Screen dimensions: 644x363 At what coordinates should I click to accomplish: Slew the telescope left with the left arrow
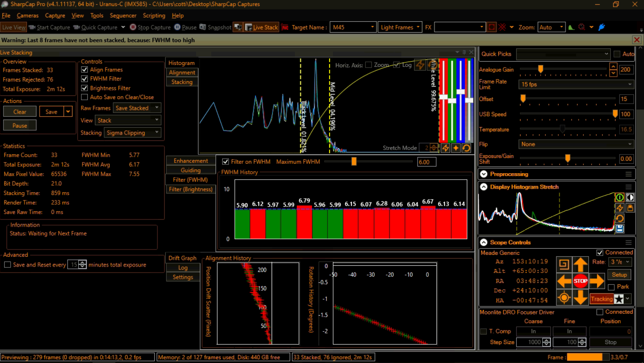564,281
